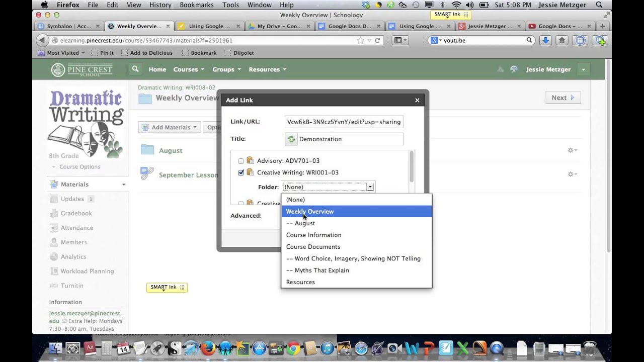The width and height of the screenshot is (644, 362).
Task: Click the add-to-Symbaloo green plus icon
Action: [599, 40]
